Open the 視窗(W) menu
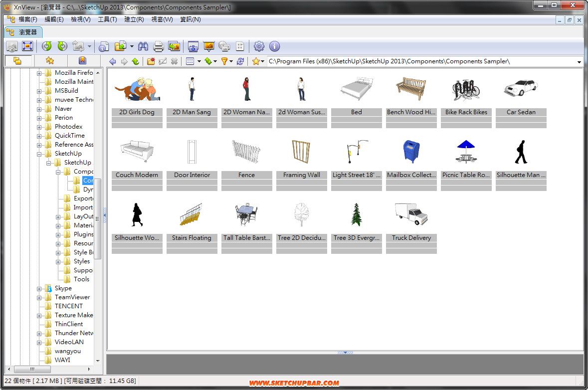This screenshot has width=588, height=390. (x=162, y=19)
